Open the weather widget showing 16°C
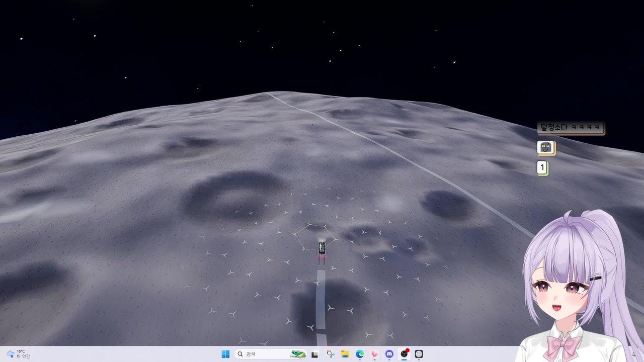This screenshot has height=362, width=644. coord(18,354)
